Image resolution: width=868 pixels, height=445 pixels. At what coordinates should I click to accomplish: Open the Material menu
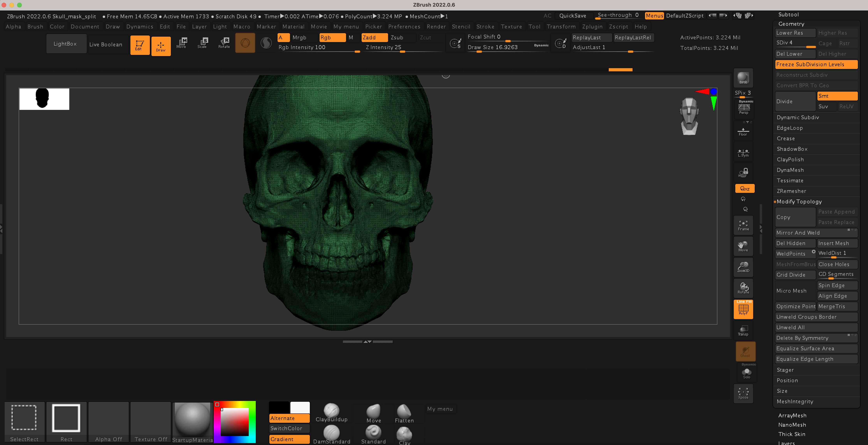[x=293, y=26]
